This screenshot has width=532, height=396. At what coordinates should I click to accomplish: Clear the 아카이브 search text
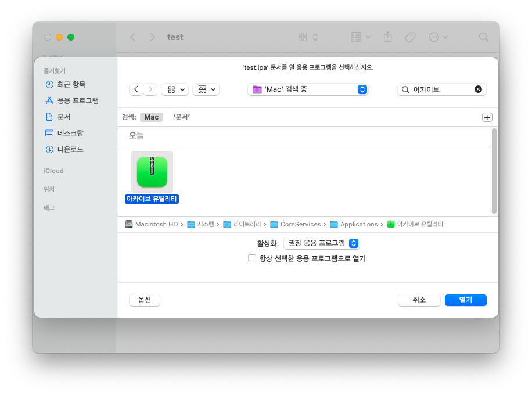[478, 89]
